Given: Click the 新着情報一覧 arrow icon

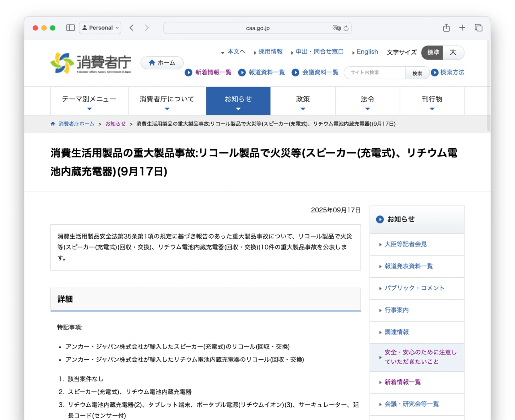Looking at the screenshot, I should [188, 73].
